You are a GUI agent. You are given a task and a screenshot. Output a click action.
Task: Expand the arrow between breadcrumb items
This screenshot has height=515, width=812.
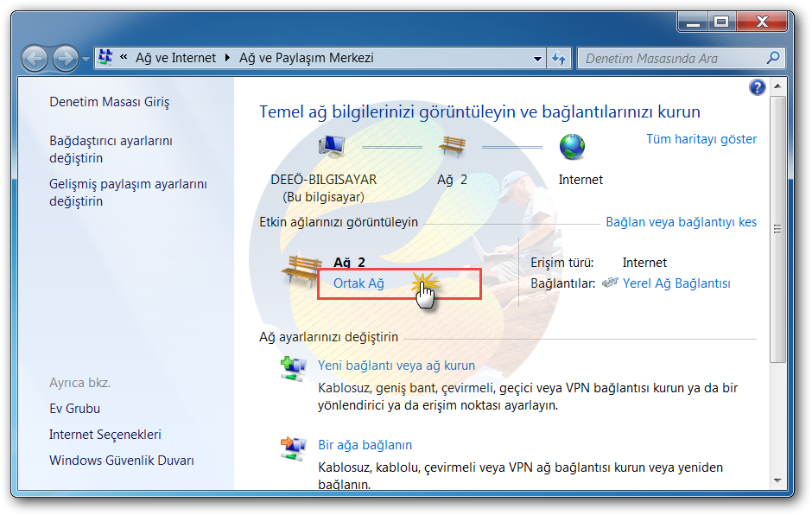click(227, 58)
